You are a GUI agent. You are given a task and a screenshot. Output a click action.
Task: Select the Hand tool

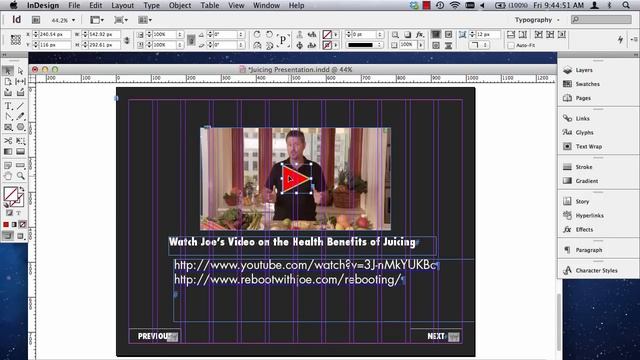(8, 176)
